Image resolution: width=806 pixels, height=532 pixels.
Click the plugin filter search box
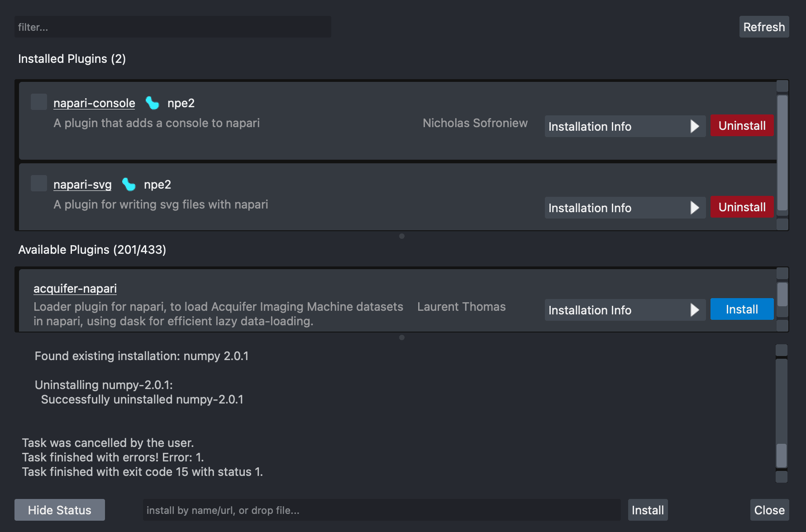[x=173, y=27]
